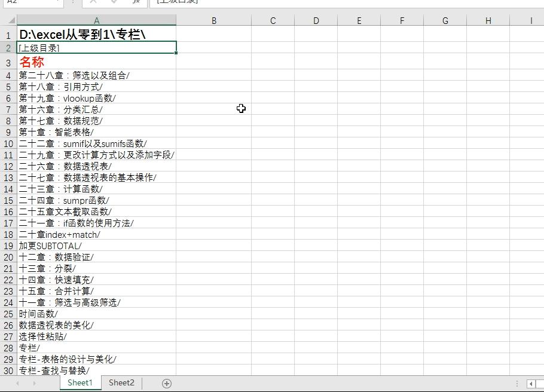
Task: Add a new worksheet with the plus icon
Action: tap(167, 383)
